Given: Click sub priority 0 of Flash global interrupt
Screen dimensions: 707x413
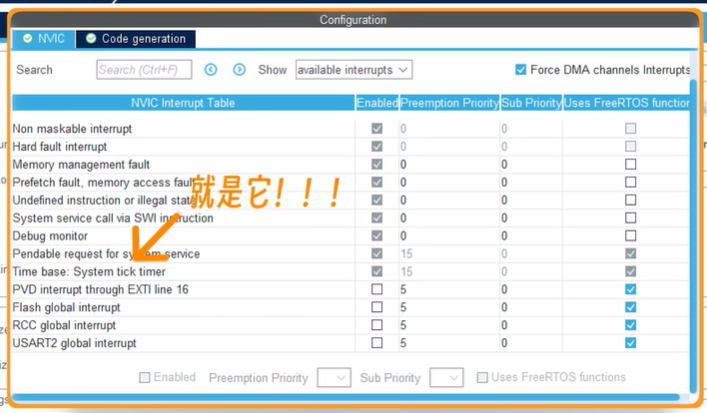Looking at the screenshot, I should point(504,307).
